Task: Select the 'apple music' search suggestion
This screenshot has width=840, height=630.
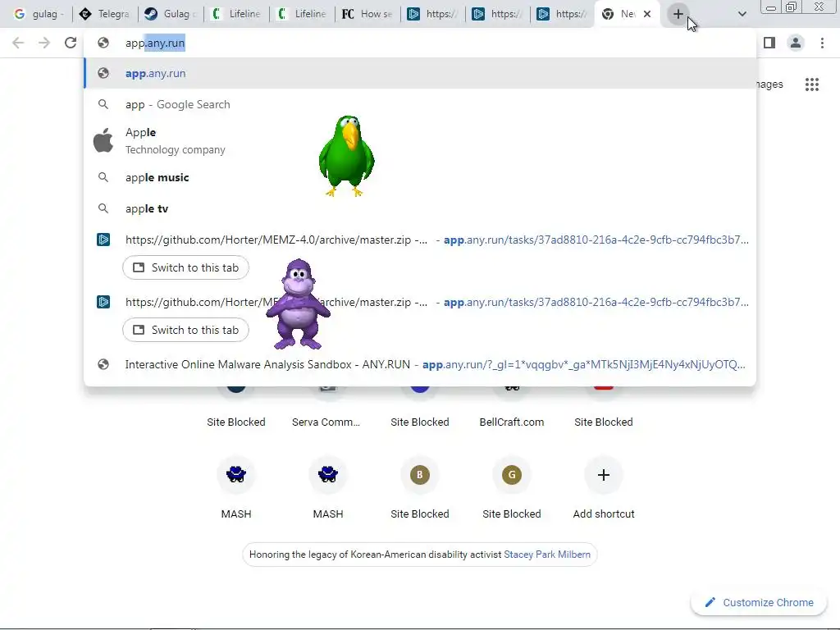Action: (x=420, y=177)
